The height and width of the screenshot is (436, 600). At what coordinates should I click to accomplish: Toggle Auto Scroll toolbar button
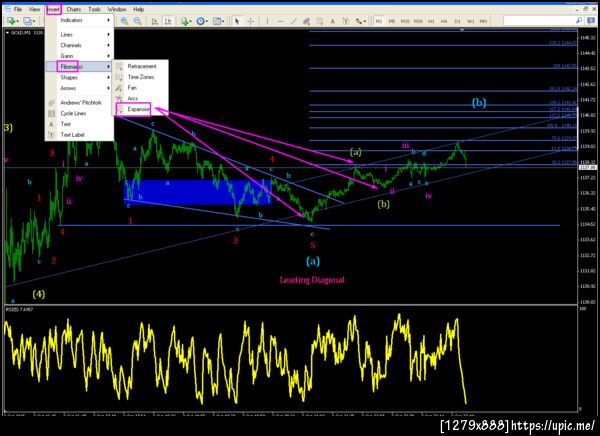point(155,21)
